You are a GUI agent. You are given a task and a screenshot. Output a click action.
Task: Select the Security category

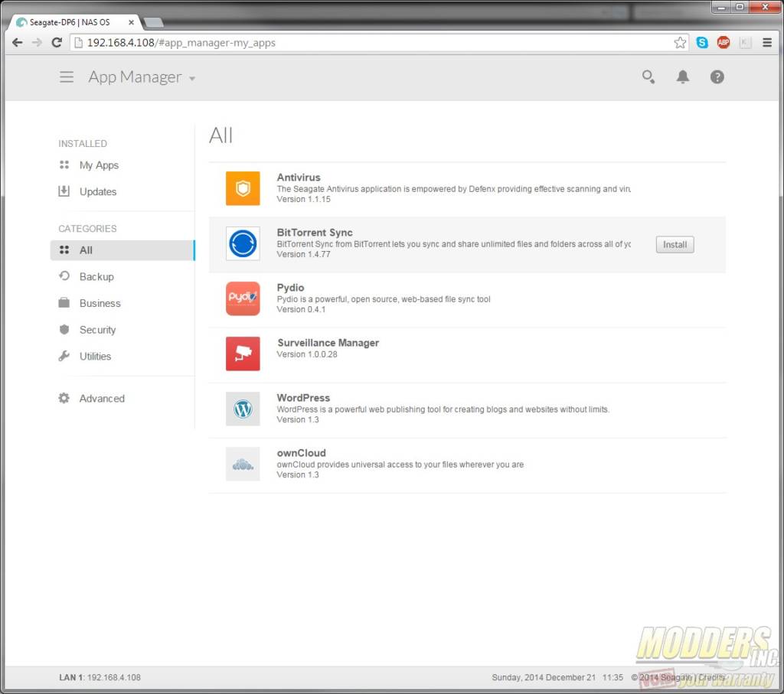(x=97, y=330)
